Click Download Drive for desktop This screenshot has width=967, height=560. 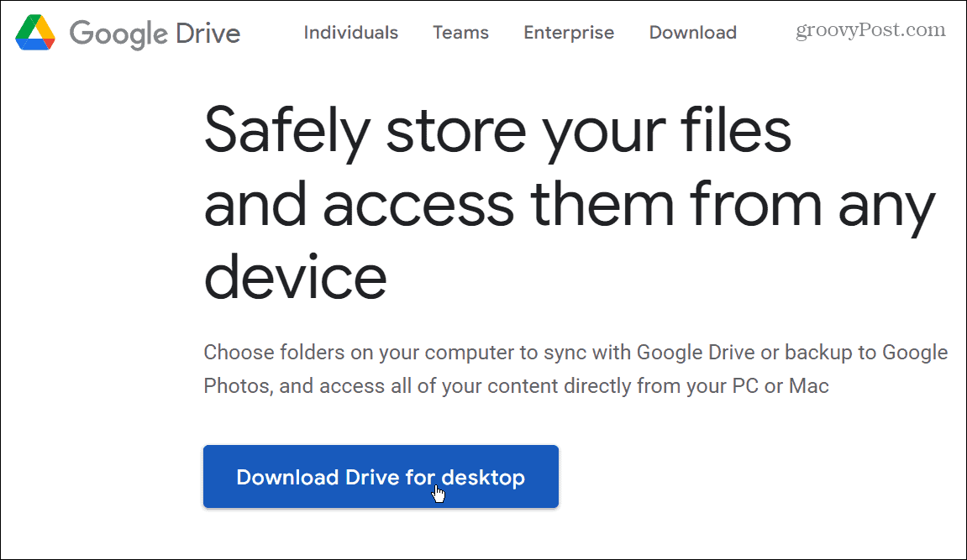tap(381, 476)
